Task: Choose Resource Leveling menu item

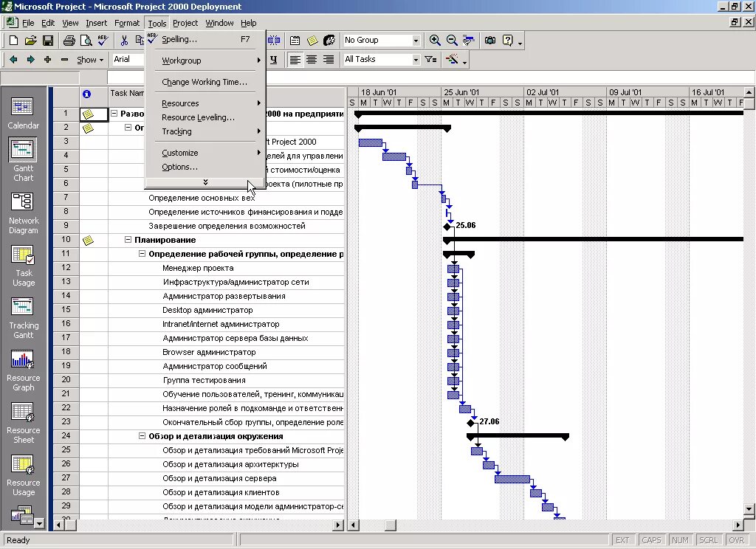Action: pyautogui.click(x=205, y=117)
